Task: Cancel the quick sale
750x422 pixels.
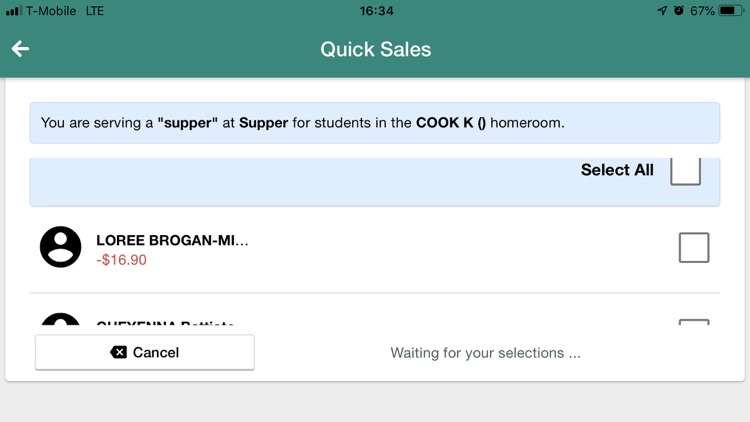Action: click(x=144, y=353)
